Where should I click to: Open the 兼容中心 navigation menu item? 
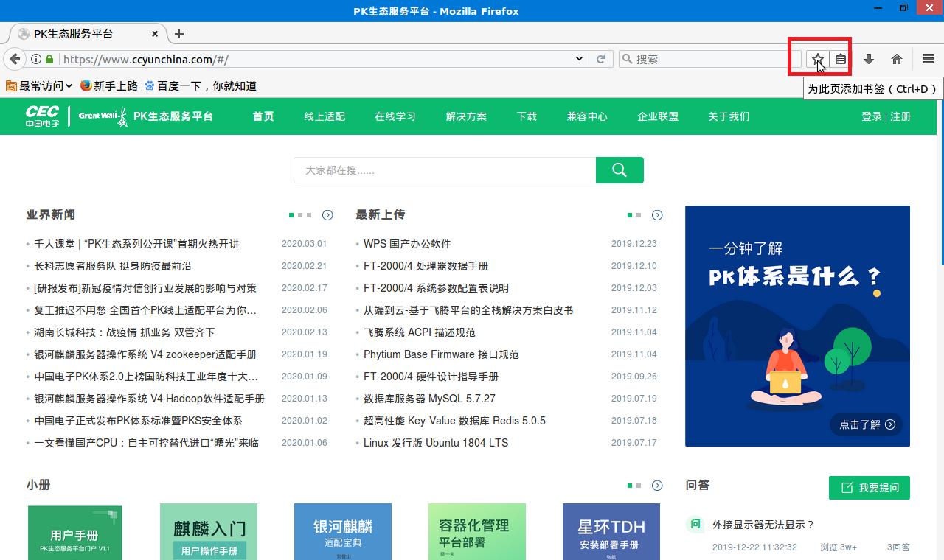587,116
